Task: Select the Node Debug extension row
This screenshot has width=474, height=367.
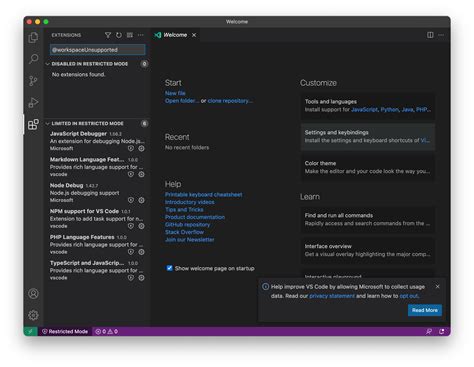Action: [x=97, y=193]
